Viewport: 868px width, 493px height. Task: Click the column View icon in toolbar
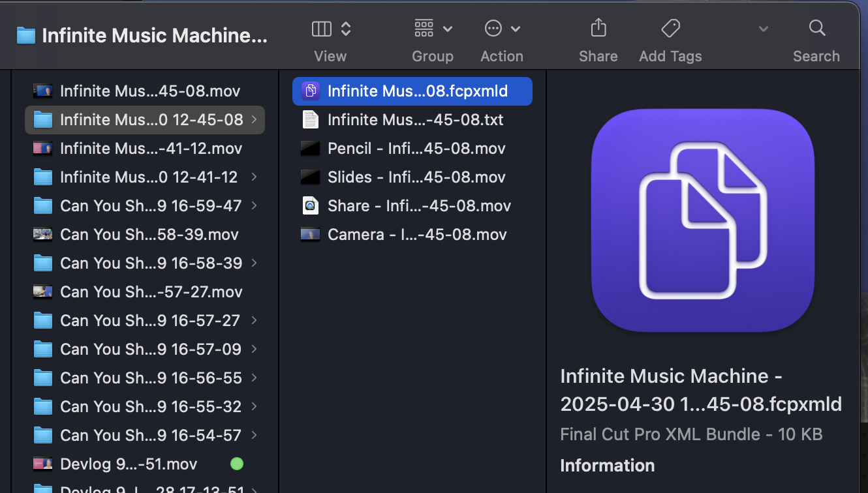point(322,29)
